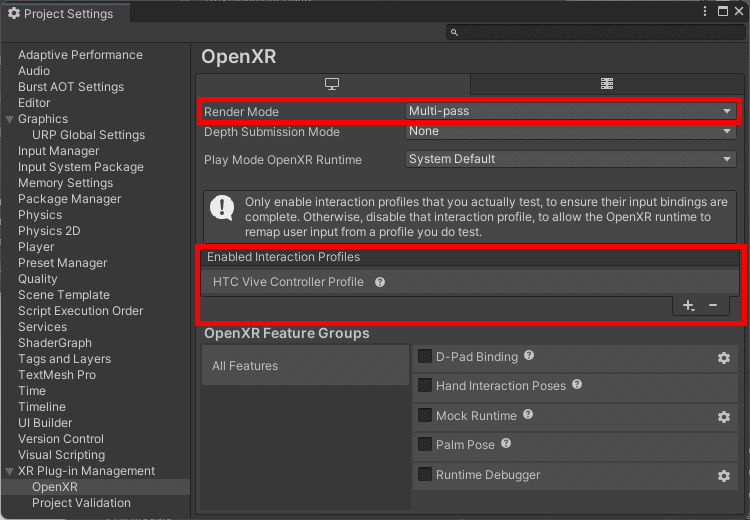This screenshot has width=750, height=520.
Task: Open Mock Runtime settings gear
Action: [724, 416]
